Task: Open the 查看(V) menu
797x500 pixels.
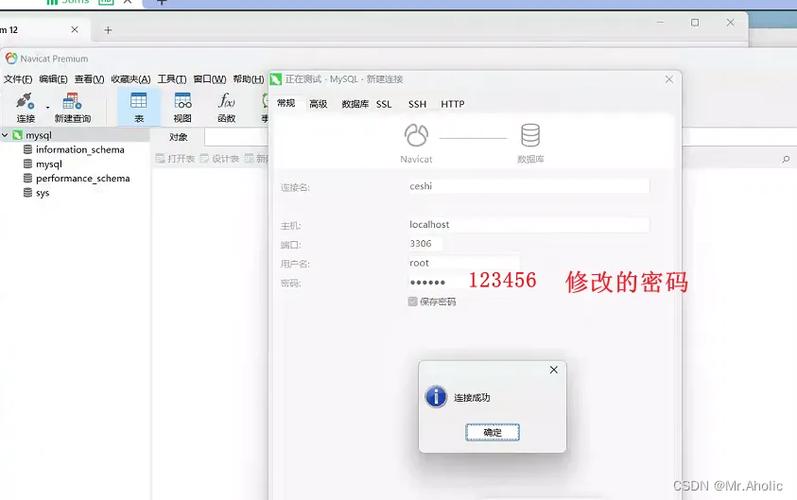Action: click(x=89, y=79)
